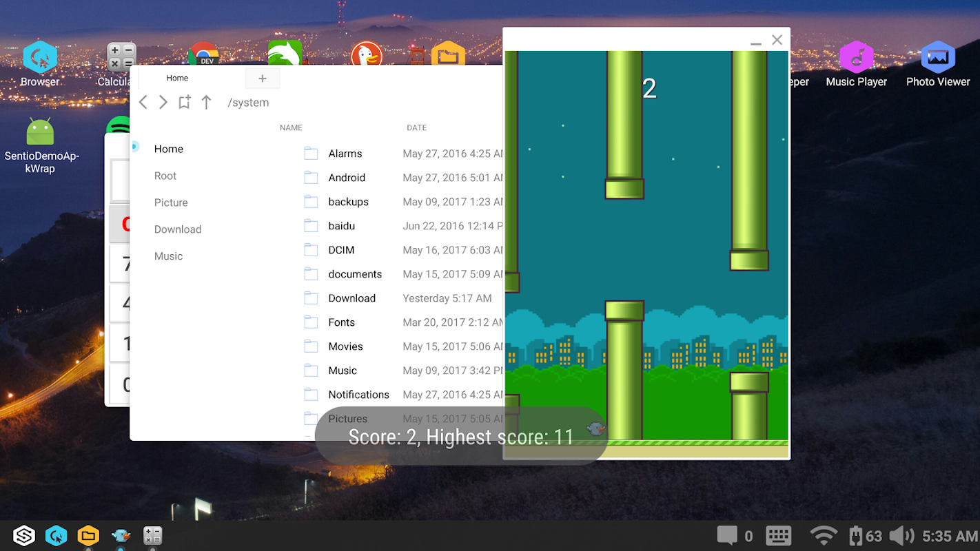Switch to Calculator in taskbar

(152, 536)
